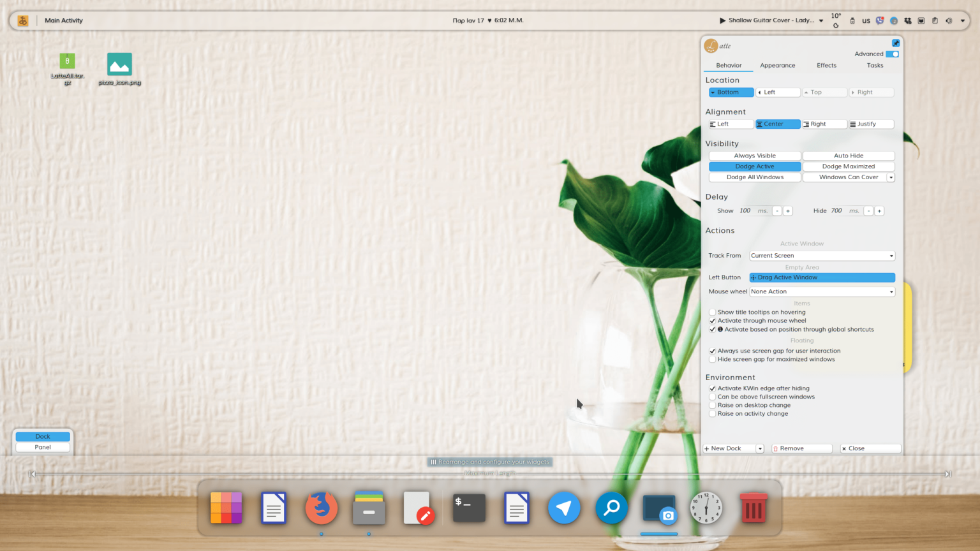The width and height of the screenshot is (980, 551).
Task: Click the New Dock button
Action: point(727,448)
